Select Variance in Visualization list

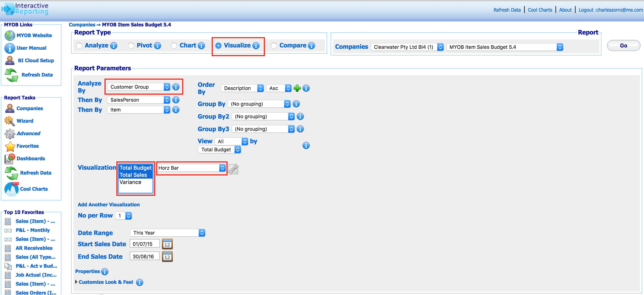coord(136,182)
